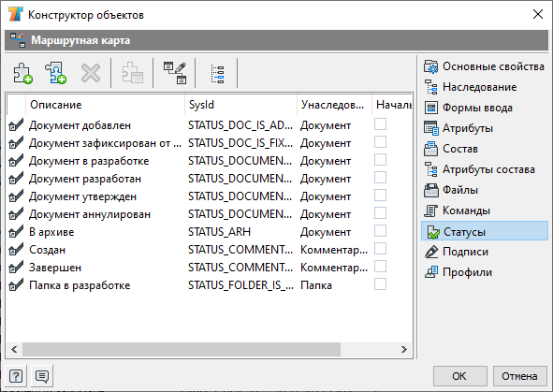This screenshot has width=553, height=392.
Task: Select the Документ аннулирован row
Action: (x=210, y=214)
